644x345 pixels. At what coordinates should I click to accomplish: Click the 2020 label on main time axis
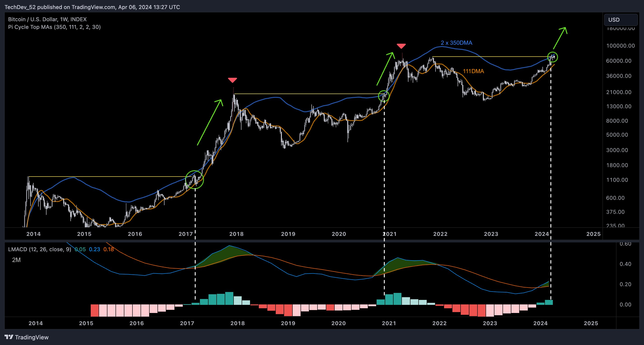point(339,234)
